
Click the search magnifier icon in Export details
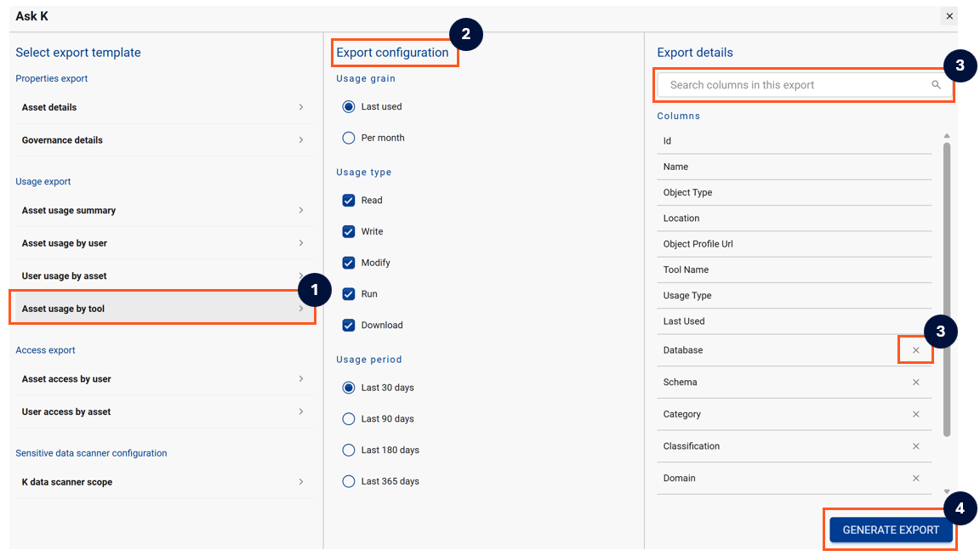(x=936, y=85)
